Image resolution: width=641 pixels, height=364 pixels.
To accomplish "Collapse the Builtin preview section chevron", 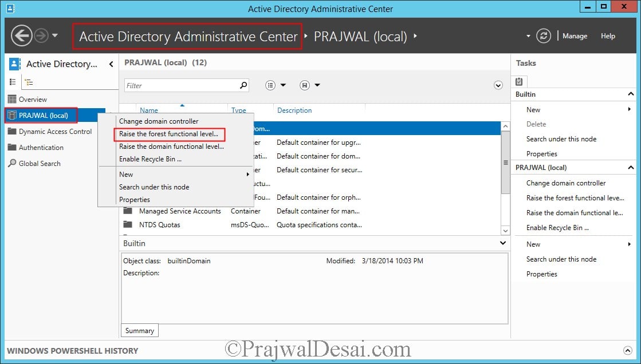I will [503, 243].
